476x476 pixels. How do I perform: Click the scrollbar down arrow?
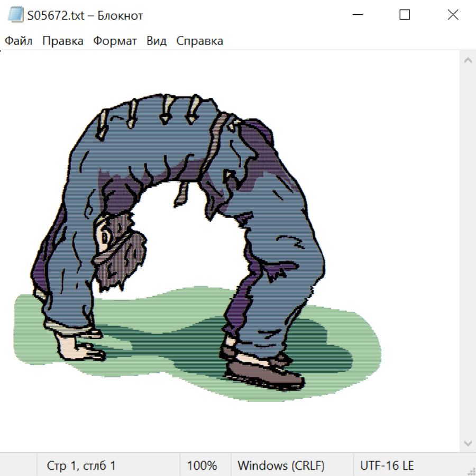coord(468,442)
